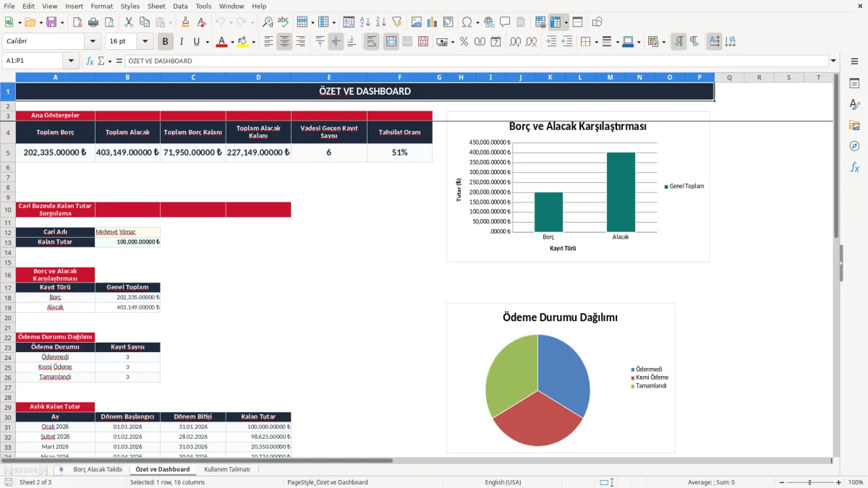Image resolution: width=868 pixels, height=488 pixels.
Task: Click the Save document icon
Action: point(51,22)
